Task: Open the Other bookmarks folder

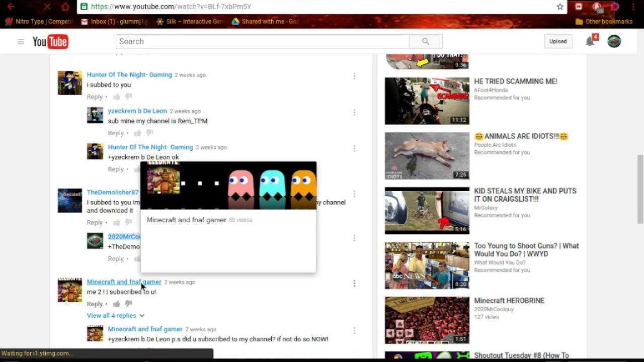Action: click(x=604, y=22)
